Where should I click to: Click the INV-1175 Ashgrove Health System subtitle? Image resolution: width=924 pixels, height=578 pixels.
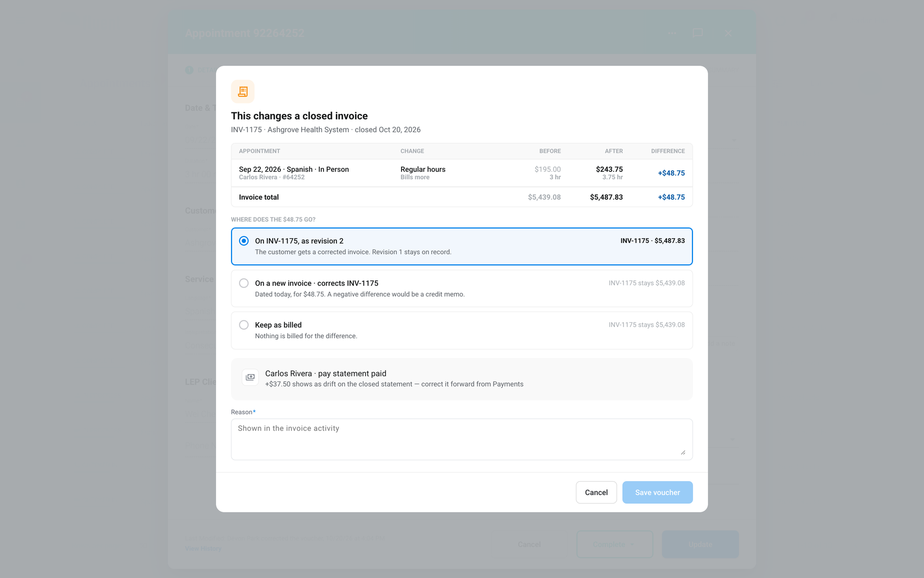[326, 130]
